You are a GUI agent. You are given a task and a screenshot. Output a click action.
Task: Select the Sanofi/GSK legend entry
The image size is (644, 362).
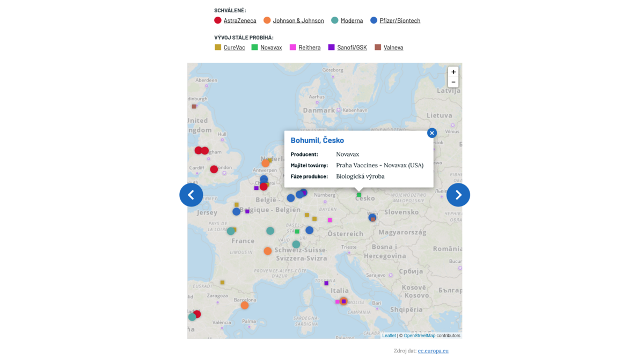click(352, 47)
